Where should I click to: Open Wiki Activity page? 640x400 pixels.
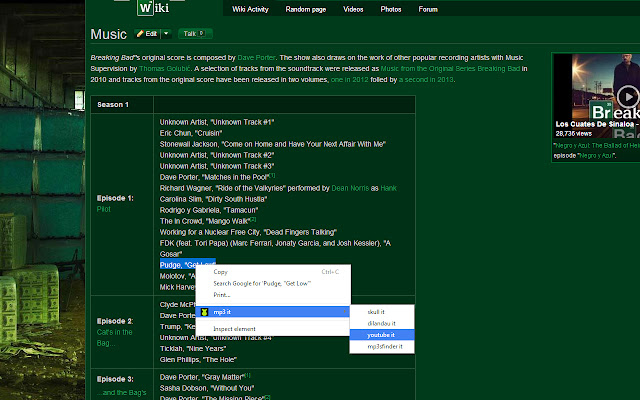(250, 9)
